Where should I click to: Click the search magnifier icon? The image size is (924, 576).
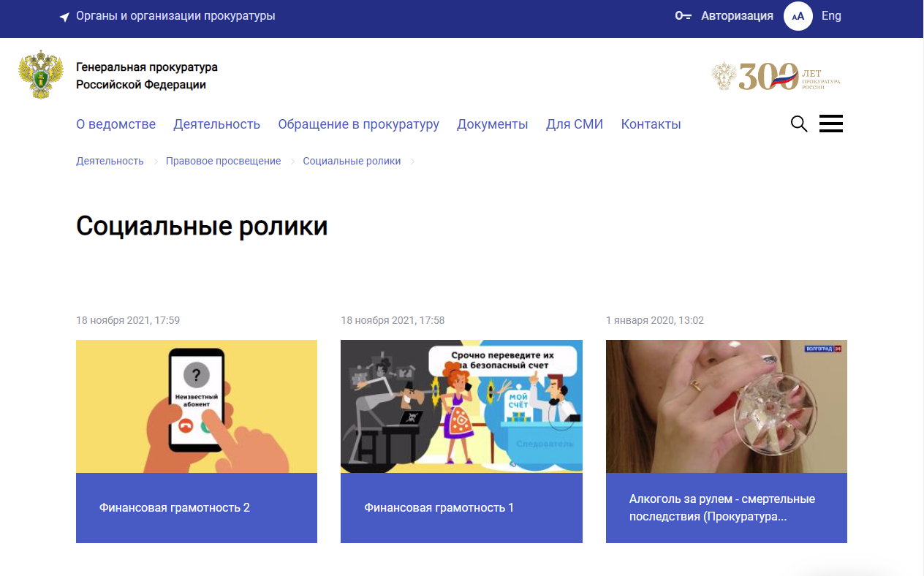click(799, 124)
